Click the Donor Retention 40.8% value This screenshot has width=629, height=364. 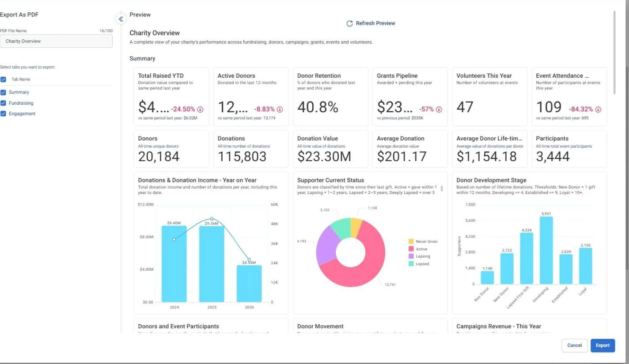coord(318,107)
